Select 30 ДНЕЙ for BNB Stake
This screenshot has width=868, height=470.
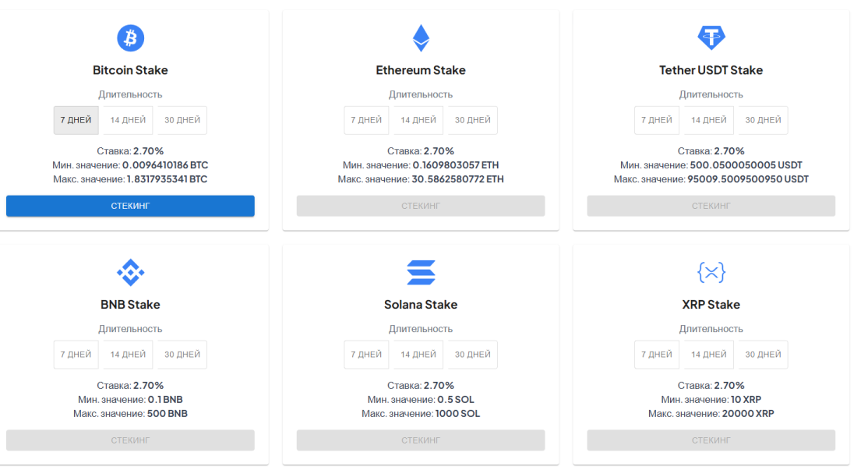(x=182, y=355)
